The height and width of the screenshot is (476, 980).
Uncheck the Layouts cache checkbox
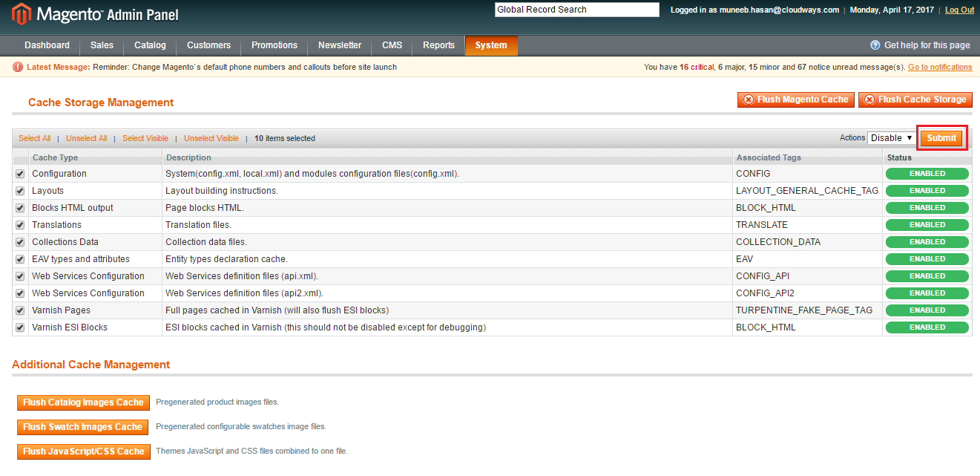[x=20, y=191]
